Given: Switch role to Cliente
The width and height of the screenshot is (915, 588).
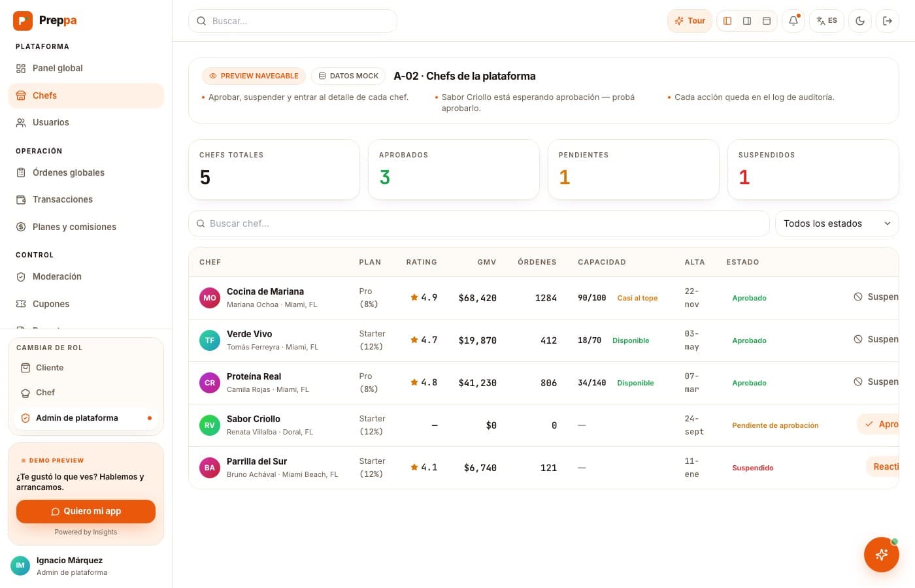Looking at the screenshot, I should pyautogui.click(x=86, y=368).
